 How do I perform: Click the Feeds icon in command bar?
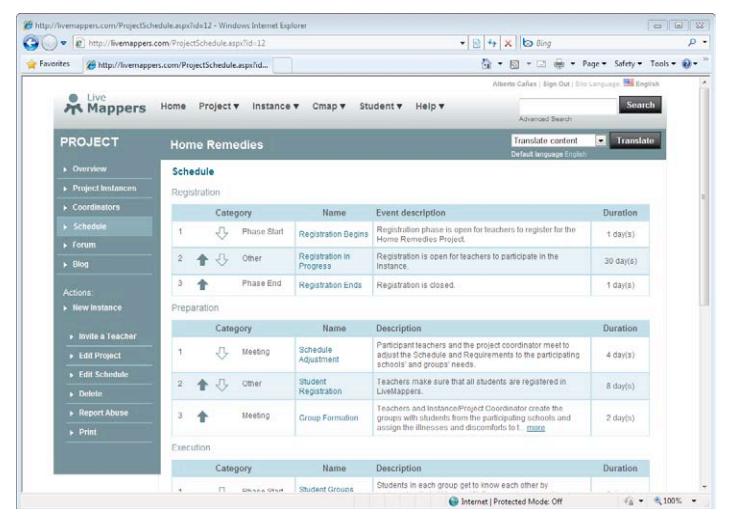pyautogui.click(x=514, y=64)
